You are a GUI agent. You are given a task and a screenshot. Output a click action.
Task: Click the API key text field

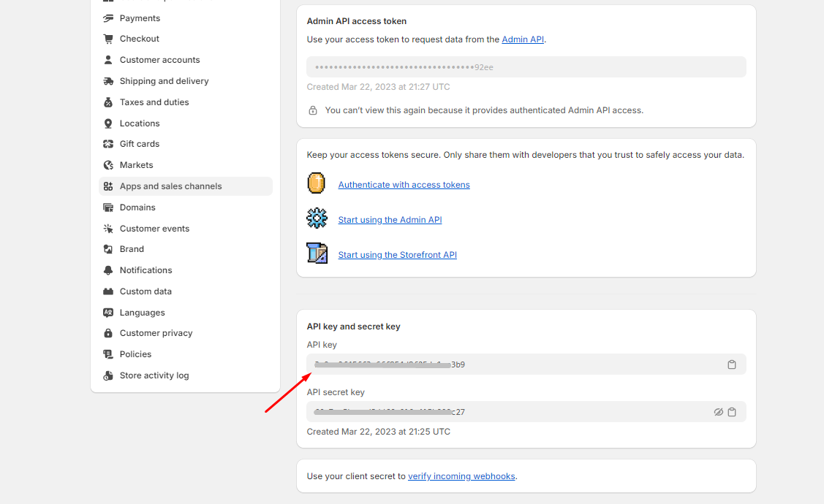(x=512, y=364)
